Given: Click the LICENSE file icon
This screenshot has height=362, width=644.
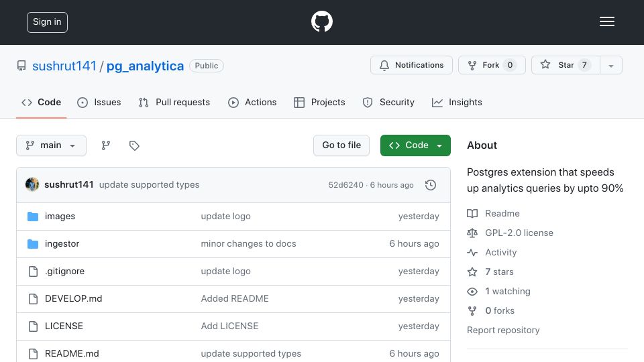Looking at the screenshot, I should (x=33, y=326).
